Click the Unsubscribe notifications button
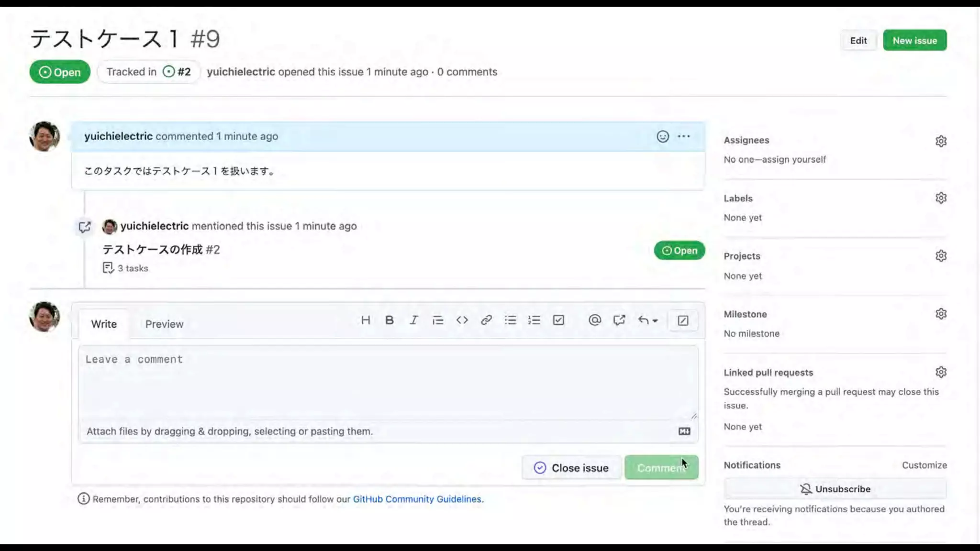980x551 pixels. (835, 489)
